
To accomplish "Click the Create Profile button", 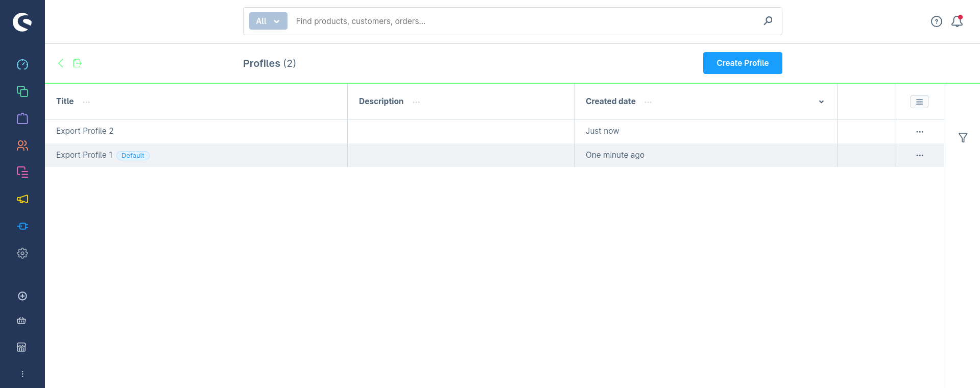I will 743,63.
